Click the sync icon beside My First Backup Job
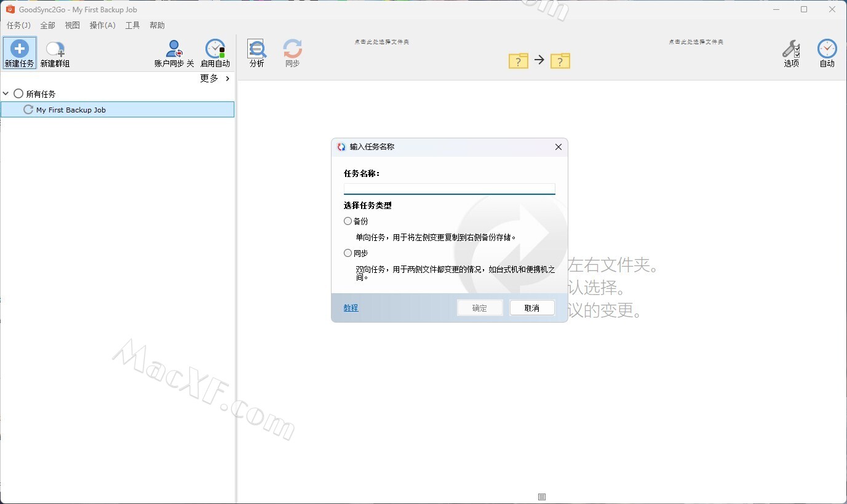847x504 pixels. click(x=28, y=109)
